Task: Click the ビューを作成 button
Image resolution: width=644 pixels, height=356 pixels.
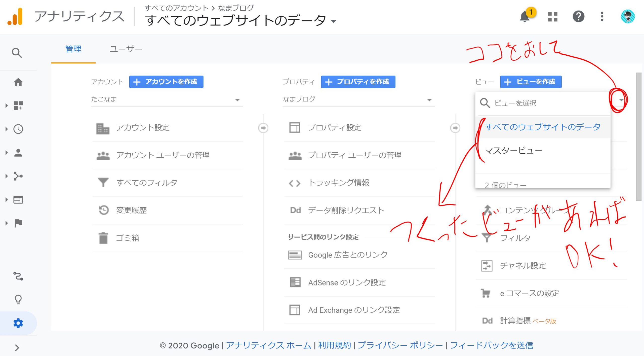Action: tap(531, 82)
